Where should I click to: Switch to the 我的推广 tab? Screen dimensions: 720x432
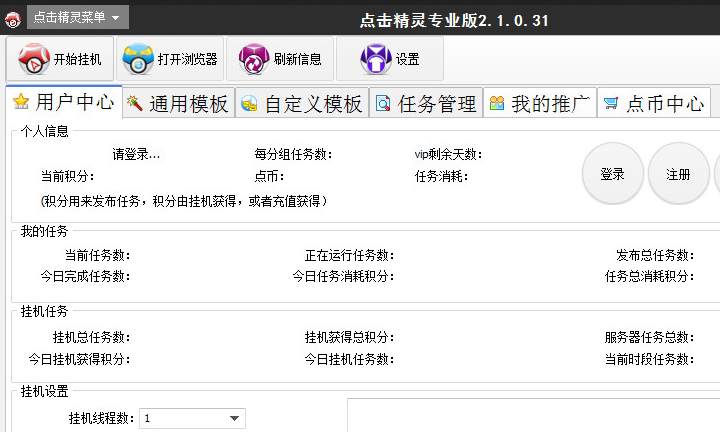pyautogui.click(x=540, y=103)
